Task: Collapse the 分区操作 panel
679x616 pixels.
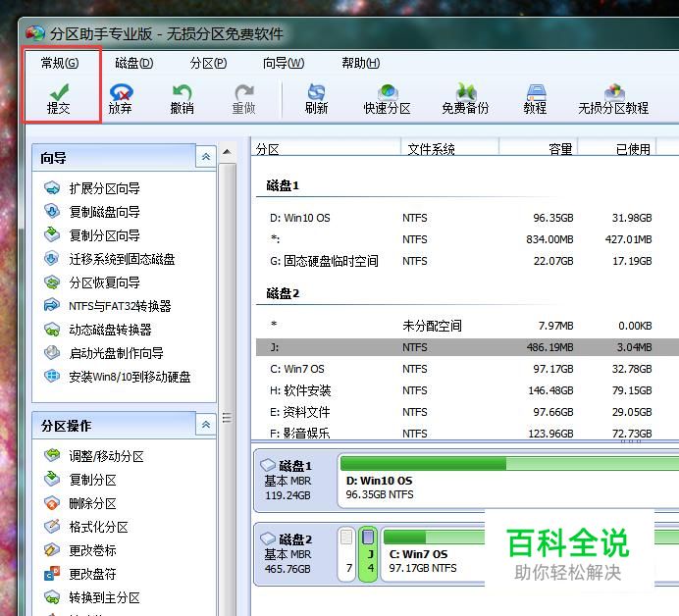Action: [206, 425]
